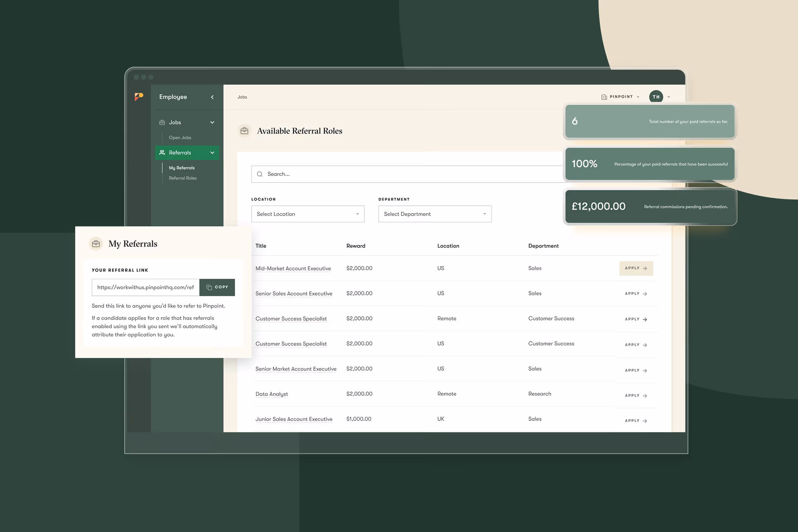Apply to the Data Analyst role
The image size is (798, 532).
pos(636,396)
